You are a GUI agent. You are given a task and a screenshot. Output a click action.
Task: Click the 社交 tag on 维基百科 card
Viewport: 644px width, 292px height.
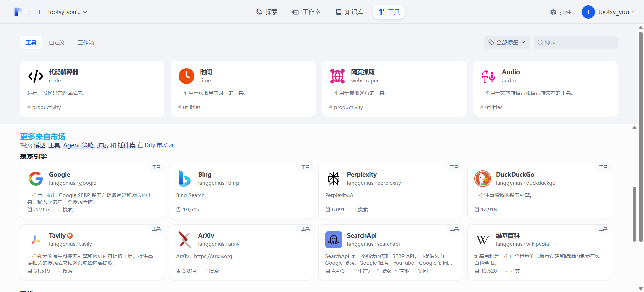click(512, 271)
